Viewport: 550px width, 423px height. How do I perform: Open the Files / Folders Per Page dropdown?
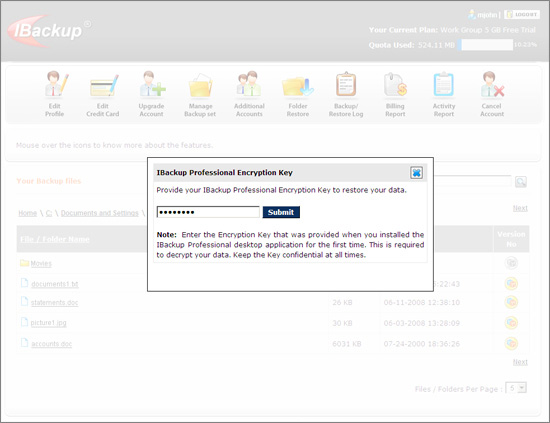click(x=516, y=388)
